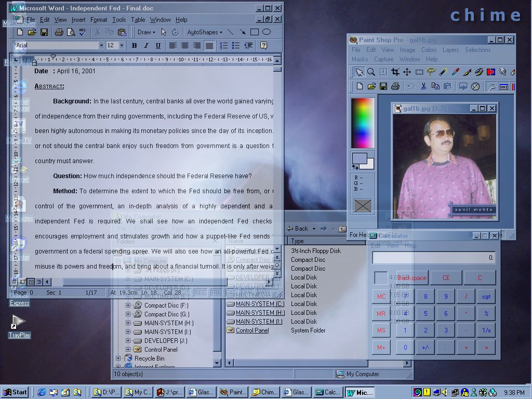This screenshot has height=399, width=532.
Task: Open the AutoShapes dropdown menu
Action: [x=204, y=32]
